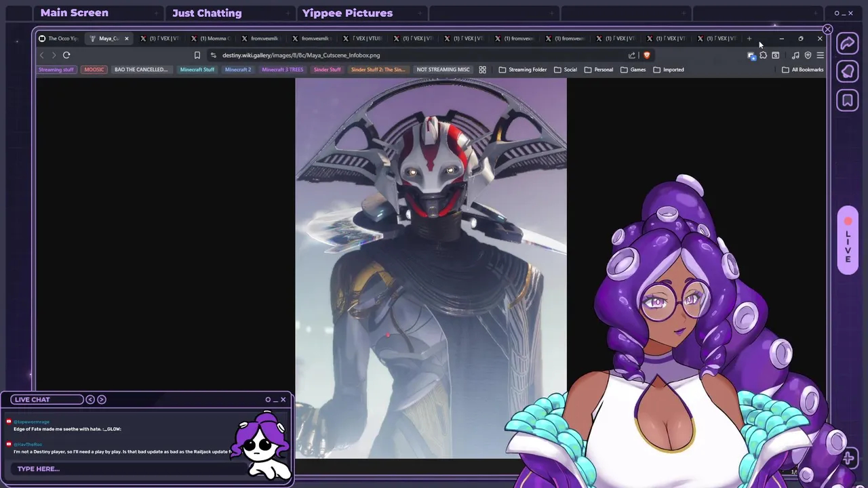Select the Main Screen overlay tab
Screen dimensions: 868x488
coord(75,13)
